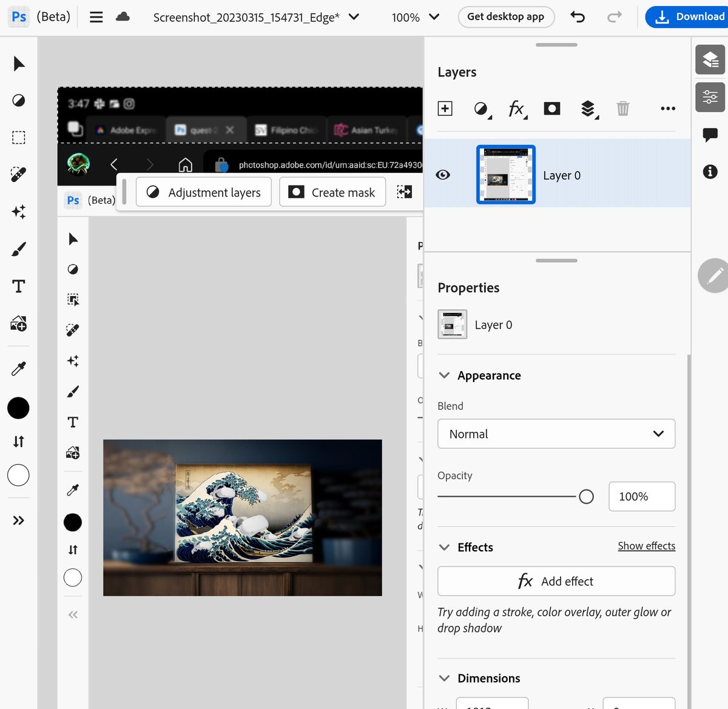This screenshot has width=728, height=709.
Task: Click the Adobe Express browser tab in screenshot
Action: [x=127, y=130]
